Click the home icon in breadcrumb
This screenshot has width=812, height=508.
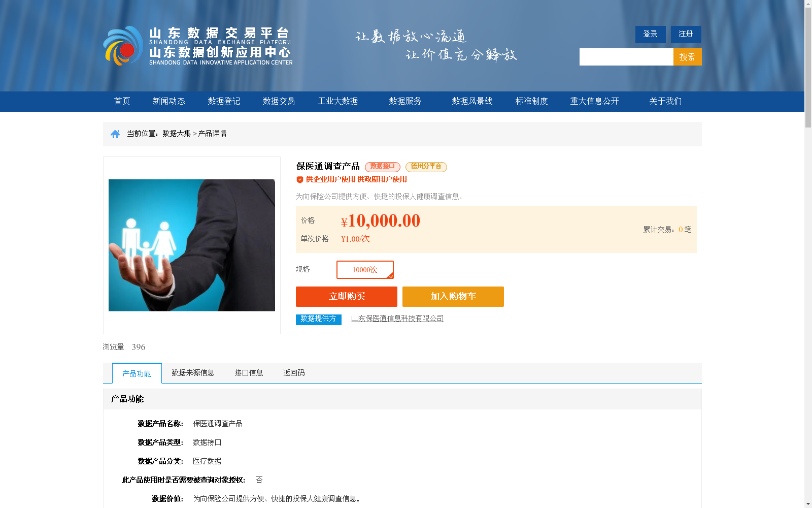click(115, 134)
